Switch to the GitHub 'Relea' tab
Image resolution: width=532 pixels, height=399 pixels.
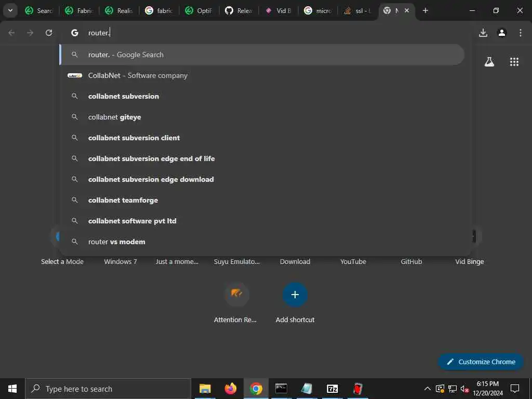(239, 11)
